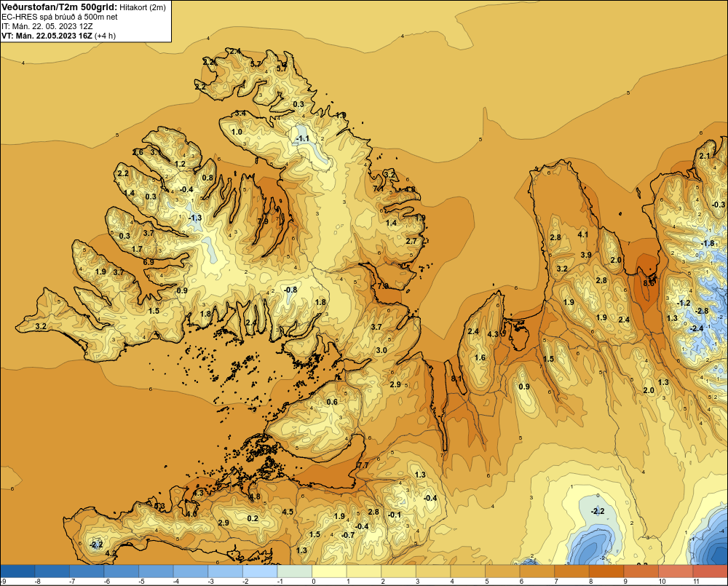This screenshot has width=728, height=586.
Task: Click the legend tick label '11'
Action: [x=696, y=582]
